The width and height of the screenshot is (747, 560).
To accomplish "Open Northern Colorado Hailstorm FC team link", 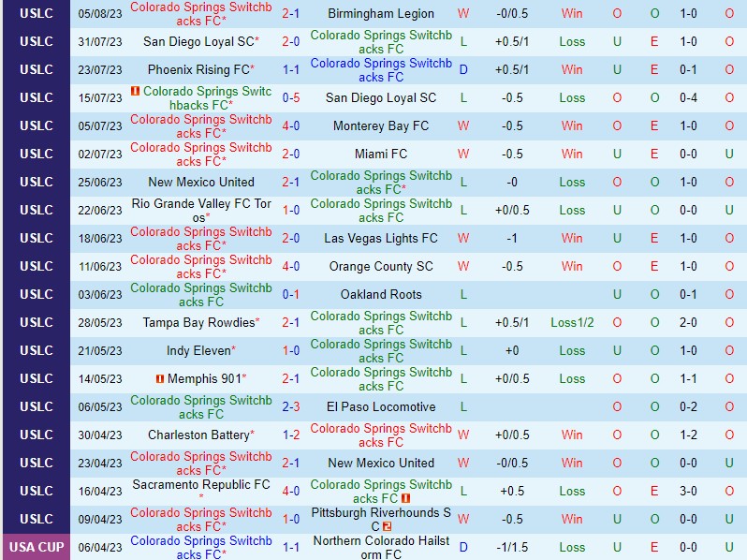I will click(381, 548).
